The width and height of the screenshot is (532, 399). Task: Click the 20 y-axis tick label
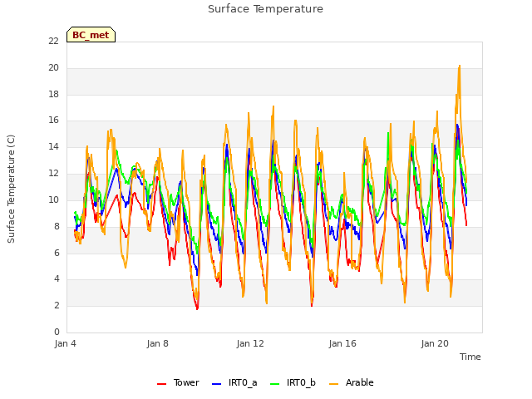click(x=53, y=67)
